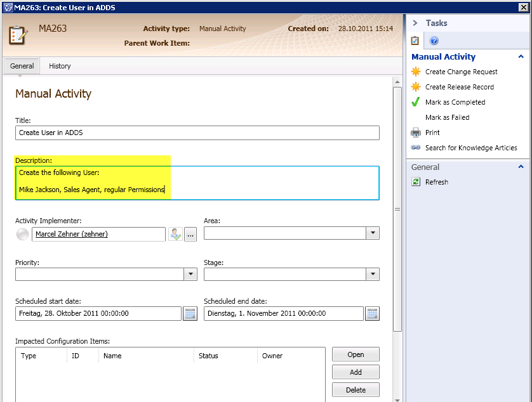This screenshot has height=402, width=532.
Task: Expand the Stage dropdown
Action: (x=373, y=274)
